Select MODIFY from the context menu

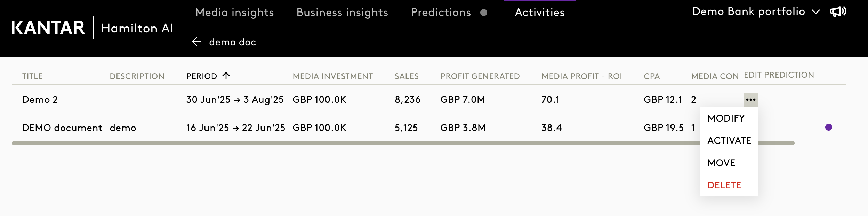[726, 118]
